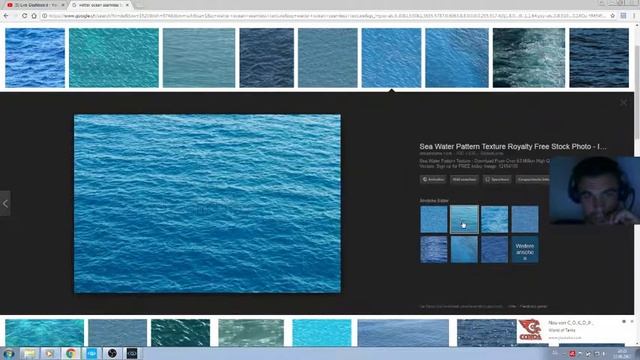Viewport: 640px width, 360px height.
Task: Select the dark rippled related image, bottom row
Action: click(433, 249)
